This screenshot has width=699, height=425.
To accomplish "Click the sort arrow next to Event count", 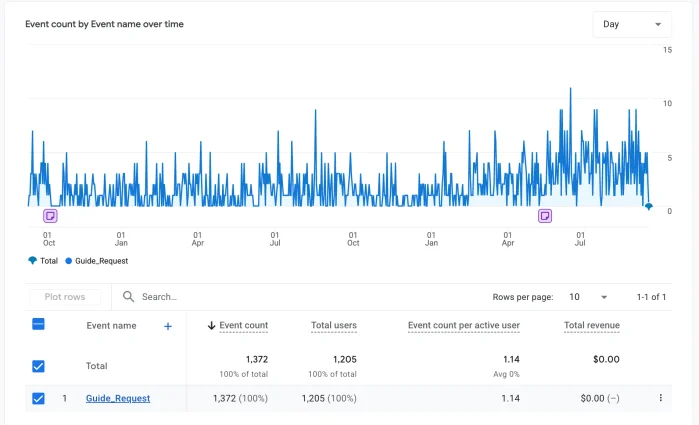I will (x=211, y=326).
